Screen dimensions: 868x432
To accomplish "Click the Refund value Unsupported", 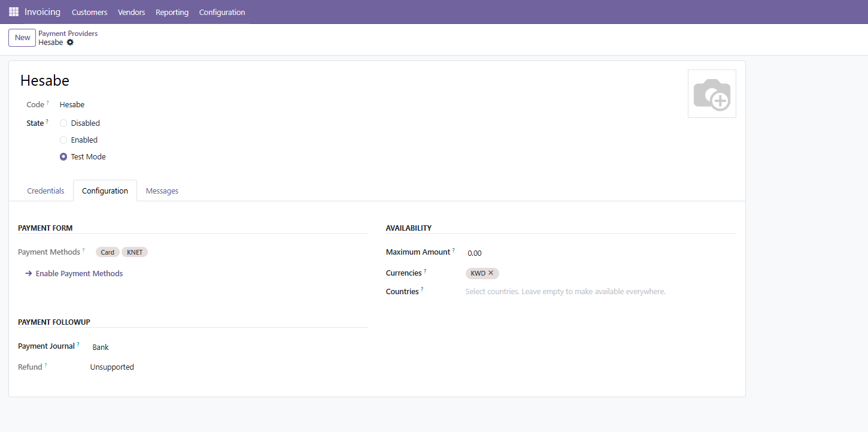I will (112, 367).
